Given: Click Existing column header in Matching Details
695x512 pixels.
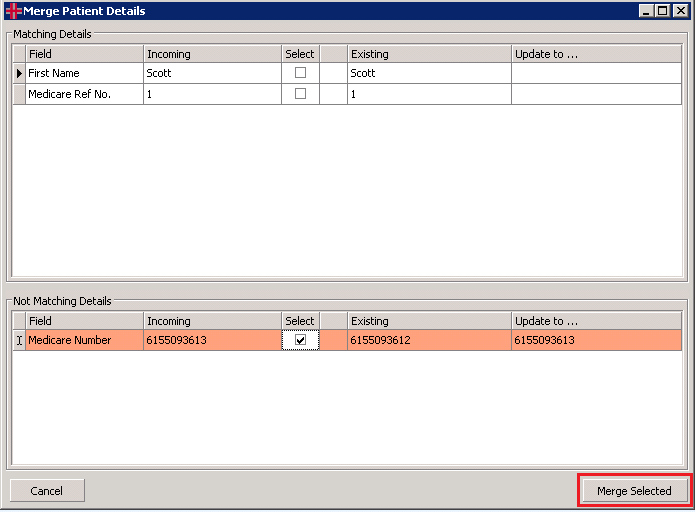Looking at the screenshot, I should click(x=429, y=54).
